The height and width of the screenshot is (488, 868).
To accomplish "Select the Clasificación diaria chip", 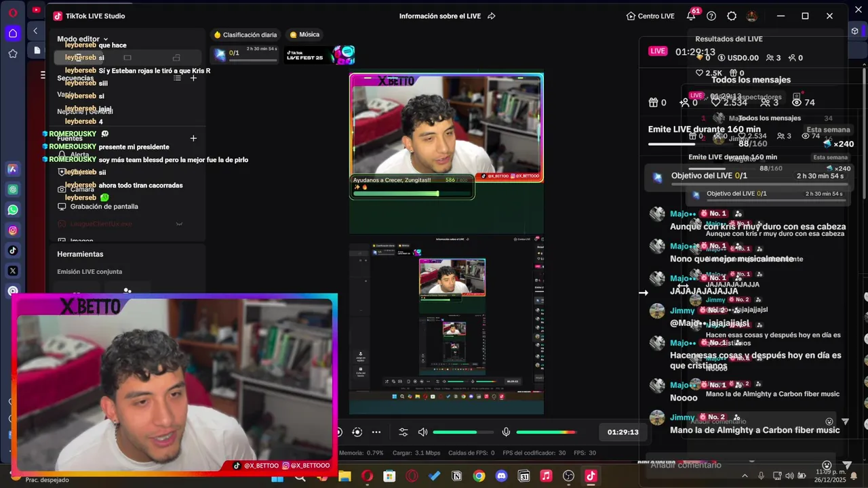I will click(x=245, y=35).
